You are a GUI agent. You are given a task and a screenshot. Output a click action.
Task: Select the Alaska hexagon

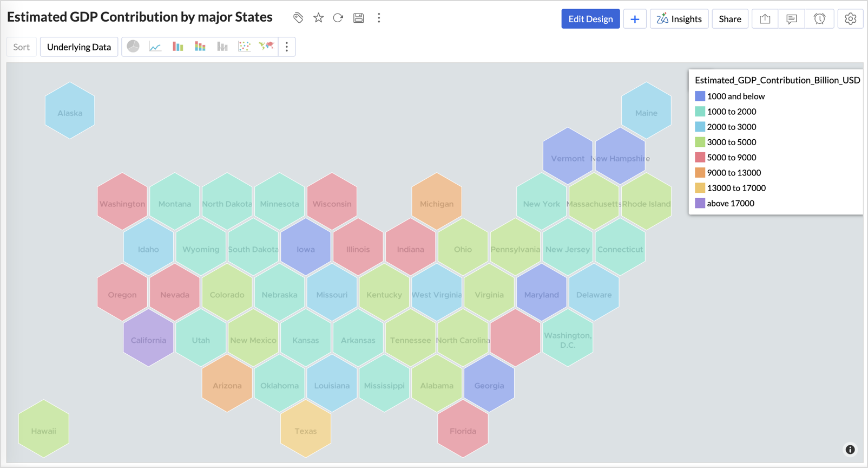pos(70,110)
